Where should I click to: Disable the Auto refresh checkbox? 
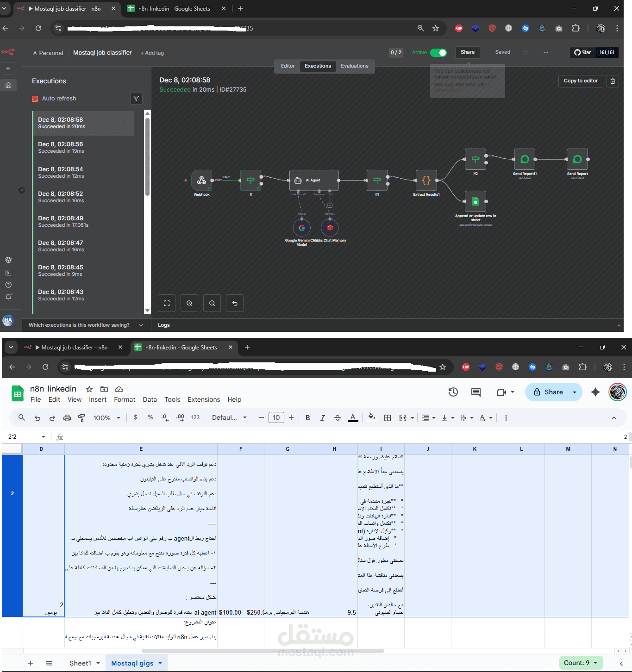click(x=35, y=98)
